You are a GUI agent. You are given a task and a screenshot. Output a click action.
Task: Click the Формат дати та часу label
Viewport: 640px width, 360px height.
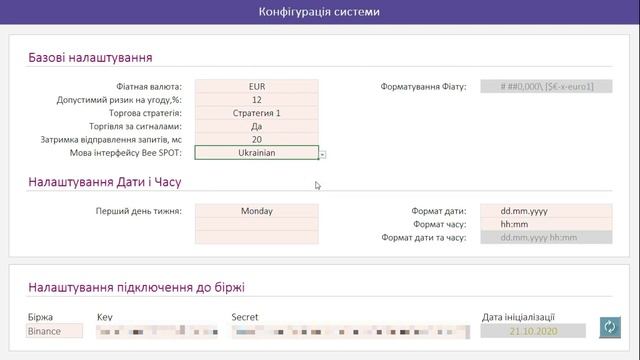click(x=424, y=238)
